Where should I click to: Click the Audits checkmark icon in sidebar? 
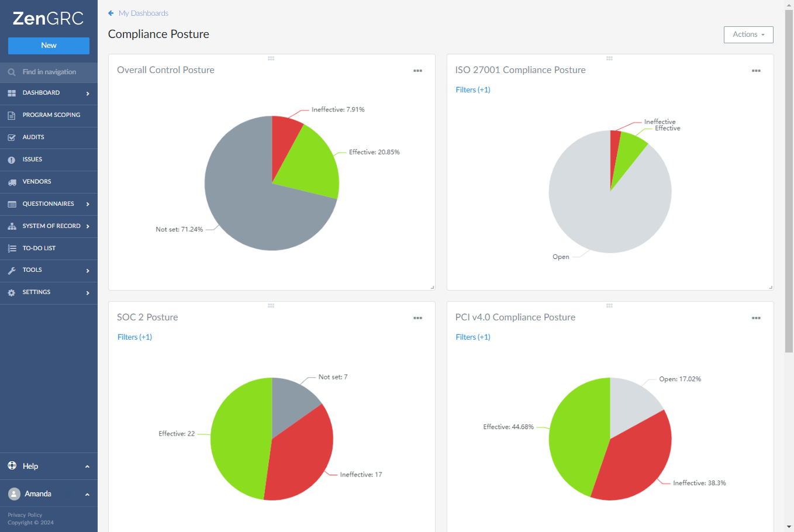pos(12,137)
